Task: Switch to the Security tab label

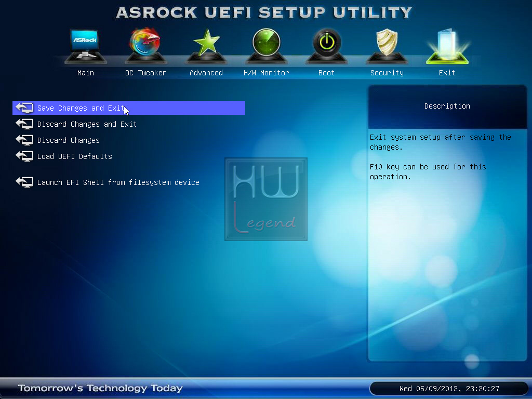Action: 387,73
